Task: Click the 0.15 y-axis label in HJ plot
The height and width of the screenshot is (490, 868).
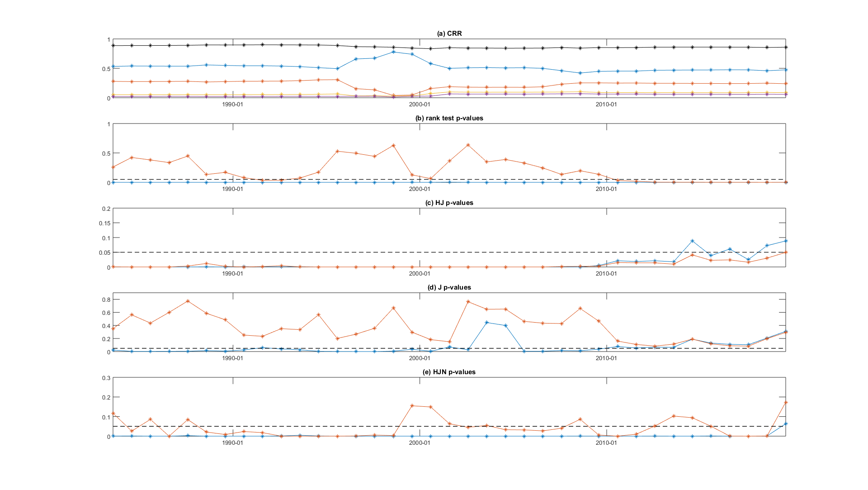Action: [105, 223]
